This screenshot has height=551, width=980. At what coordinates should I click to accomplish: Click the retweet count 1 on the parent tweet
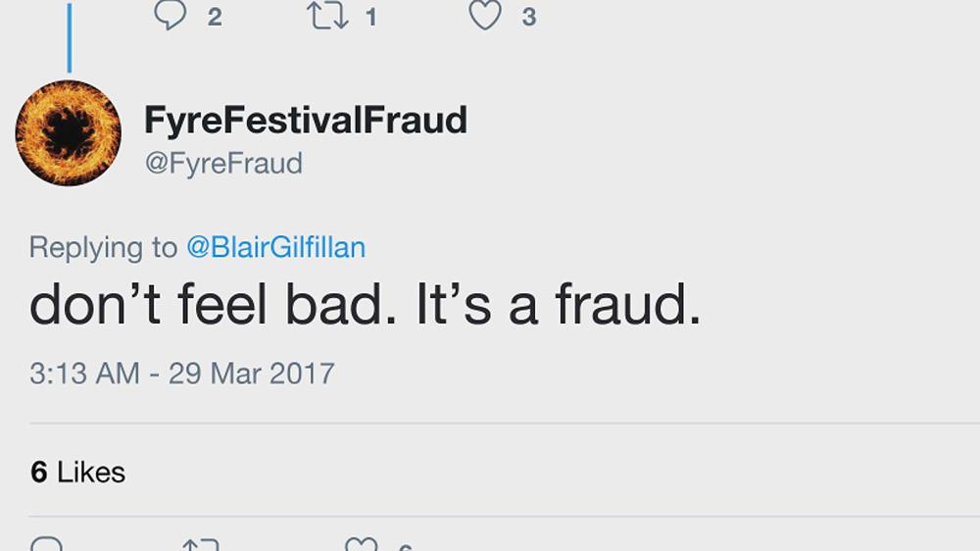[x=371, y=17]
